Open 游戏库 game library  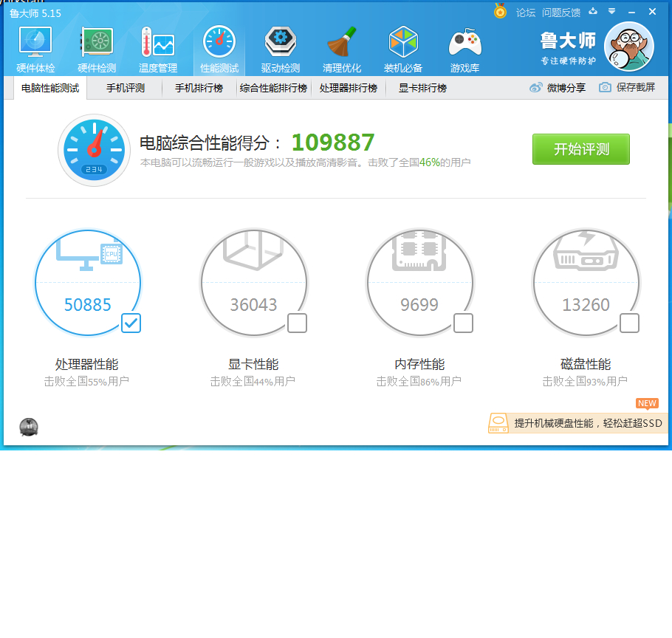click(465, 49)
